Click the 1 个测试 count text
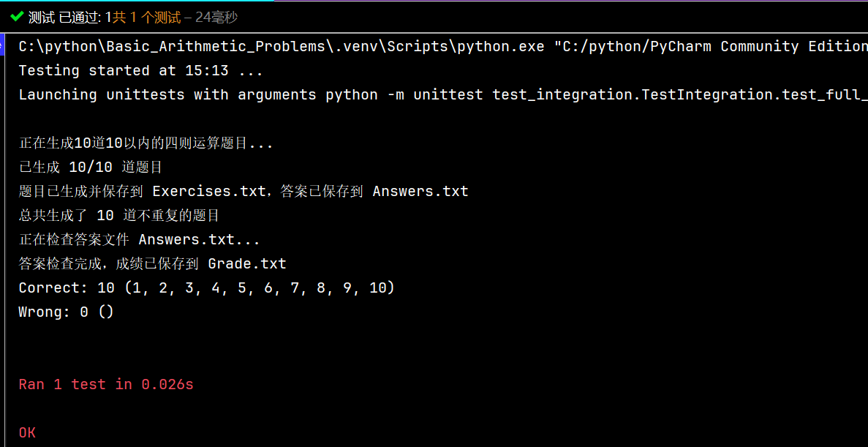This screenshot has width=868, height=447. tap(155, 17)
